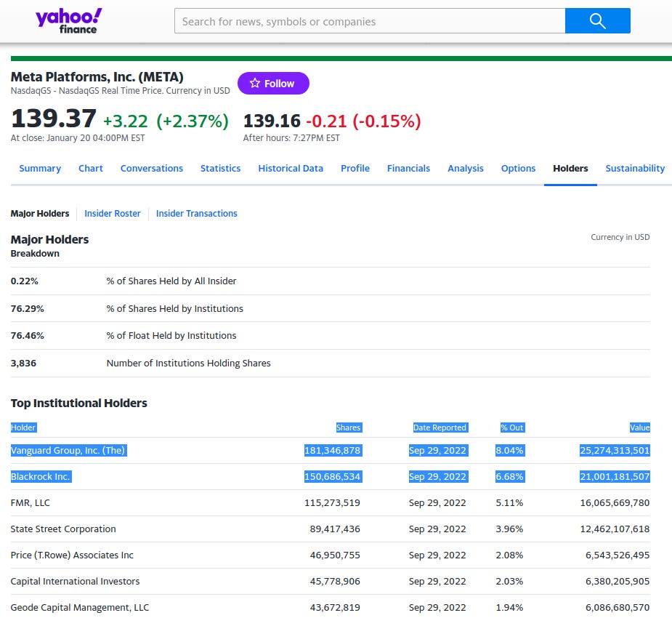This screenshot has width=672, height=618.
Task: Open the Insider Roster link
Action: click(x=113, y=213)
